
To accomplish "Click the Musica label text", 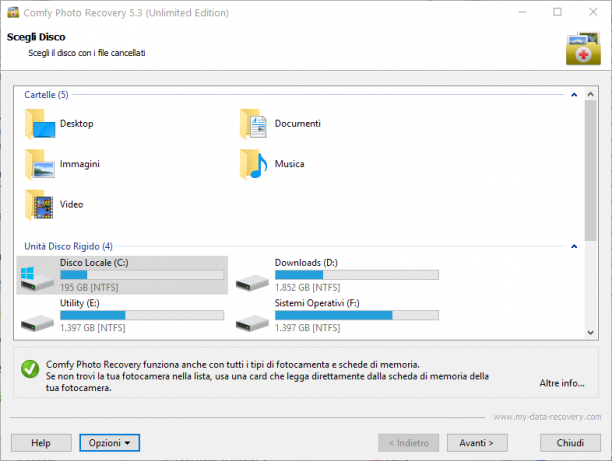I will pos(289,164).
